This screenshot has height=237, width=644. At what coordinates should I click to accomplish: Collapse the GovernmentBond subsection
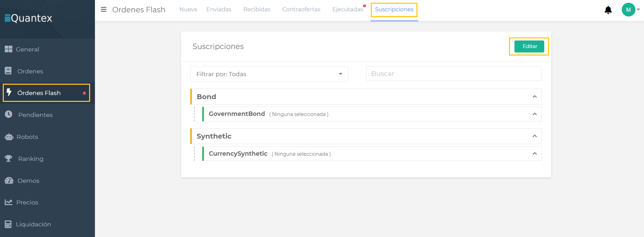pos(534,114)
